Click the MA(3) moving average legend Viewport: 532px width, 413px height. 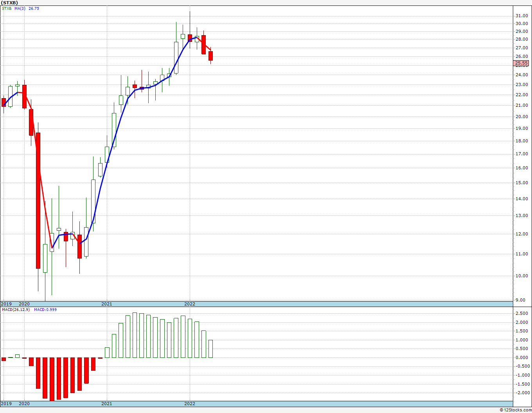[20, 8]
